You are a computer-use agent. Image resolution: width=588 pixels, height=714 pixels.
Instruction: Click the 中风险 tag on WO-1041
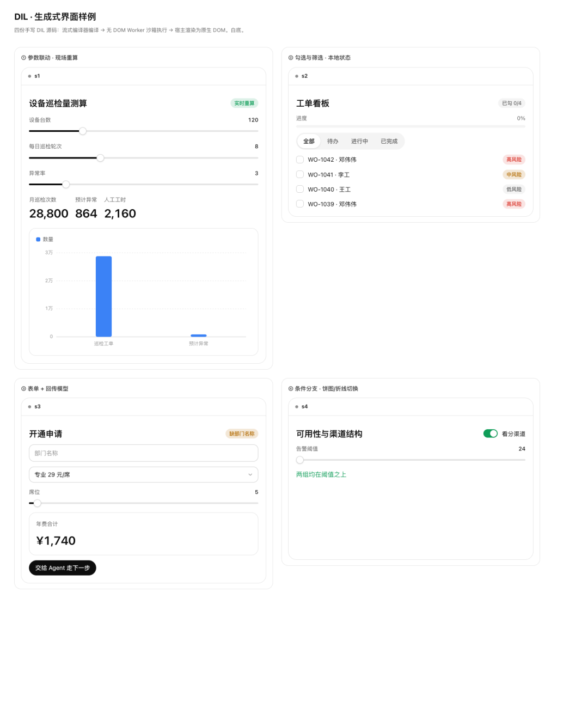[514, 174]
